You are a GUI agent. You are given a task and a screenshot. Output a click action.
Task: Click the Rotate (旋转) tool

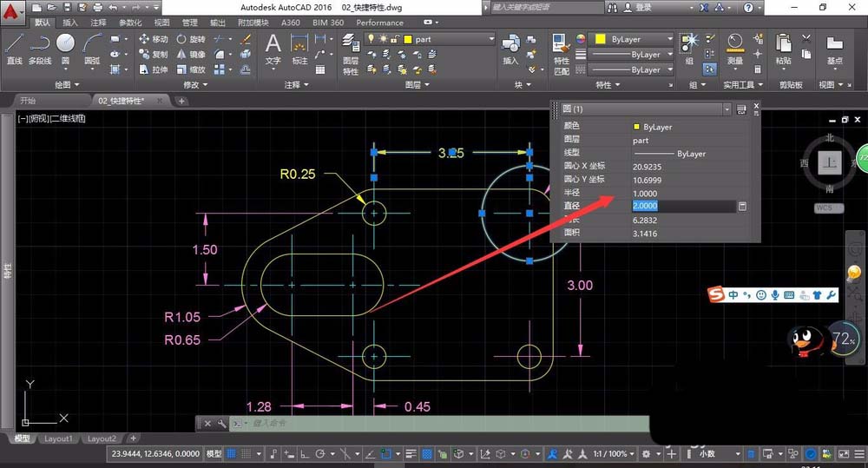coord(191,39)
